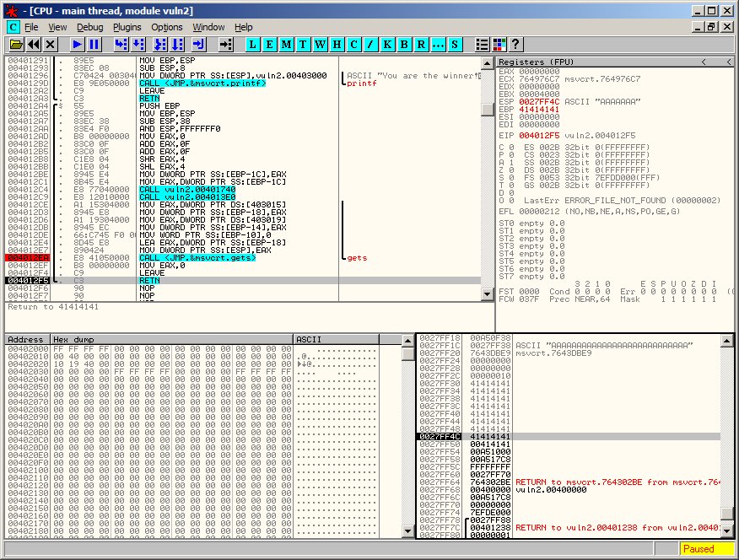Open the Options menu
Image resolution: width=739 pixels, height=560 pixels.
pyautogui.click(x=167, y=27)
